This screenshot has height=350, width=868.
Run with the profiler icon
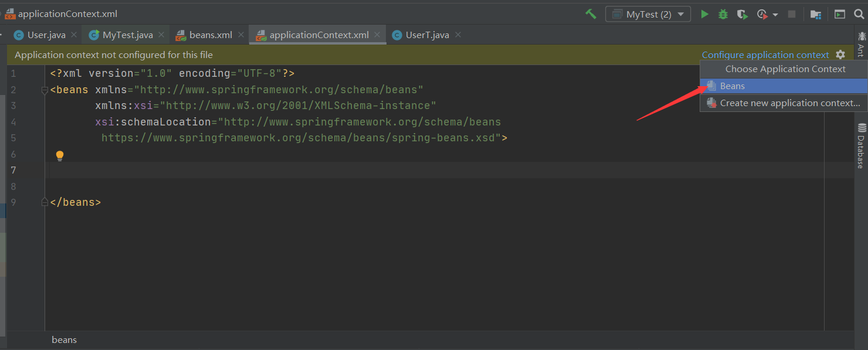(x=762, y=14)
